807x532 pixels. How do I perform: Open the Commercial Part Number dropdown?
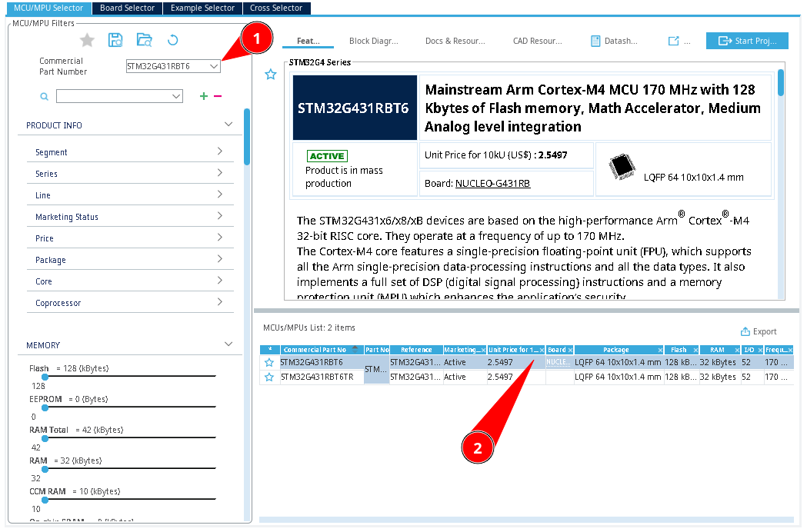(214, 66)
